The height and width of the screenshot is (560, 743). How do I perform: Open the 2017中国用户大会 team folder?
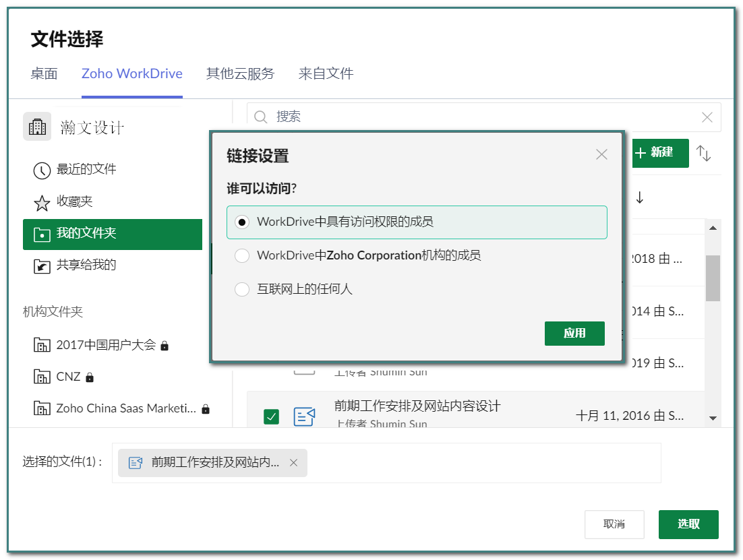point(105,345)
